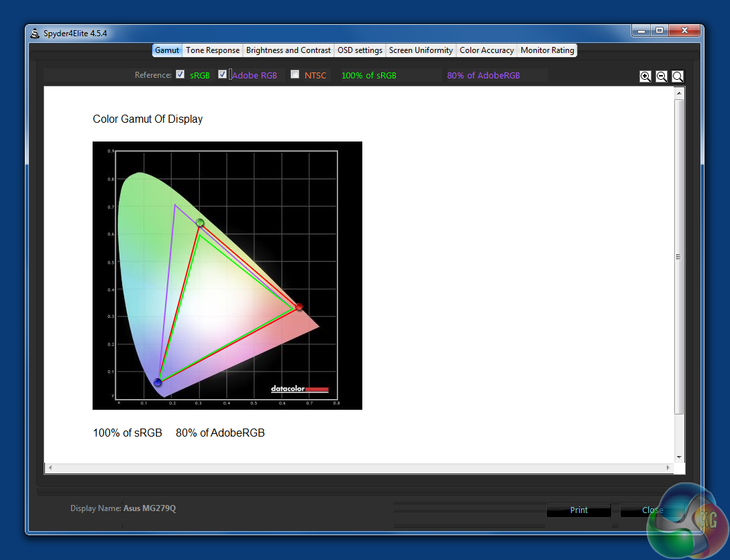Uncheck the sRGB reference checkbox
The image size is (730, 560).
[x=180, y=74]
